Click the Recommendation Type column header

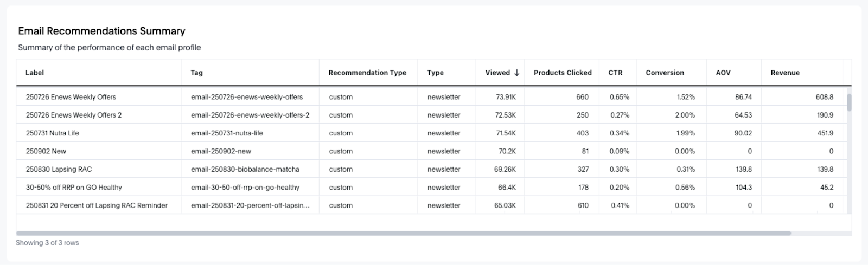coord(367,73)
